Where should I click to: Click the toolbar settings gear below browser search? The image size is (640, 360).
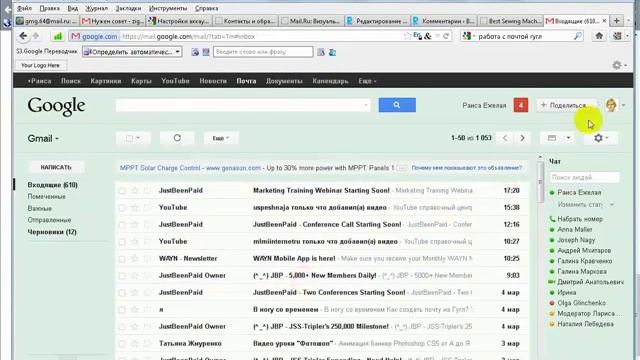point(617,65)
